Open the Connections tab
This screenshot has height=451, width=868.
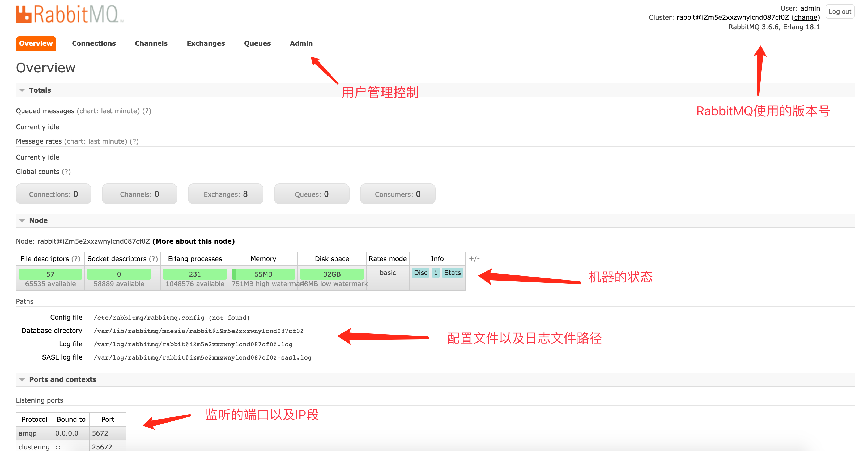click(94, 43)
